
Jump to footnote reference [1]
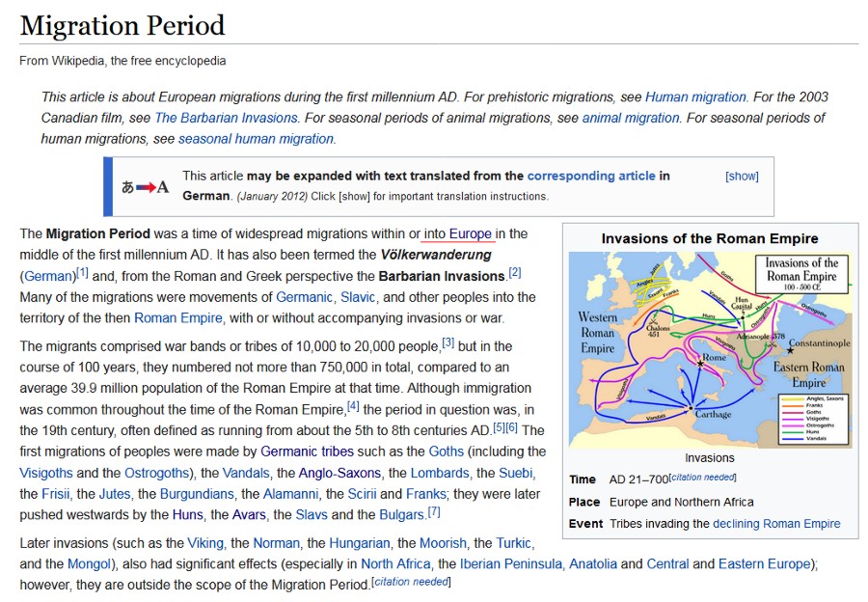point(83,273)
